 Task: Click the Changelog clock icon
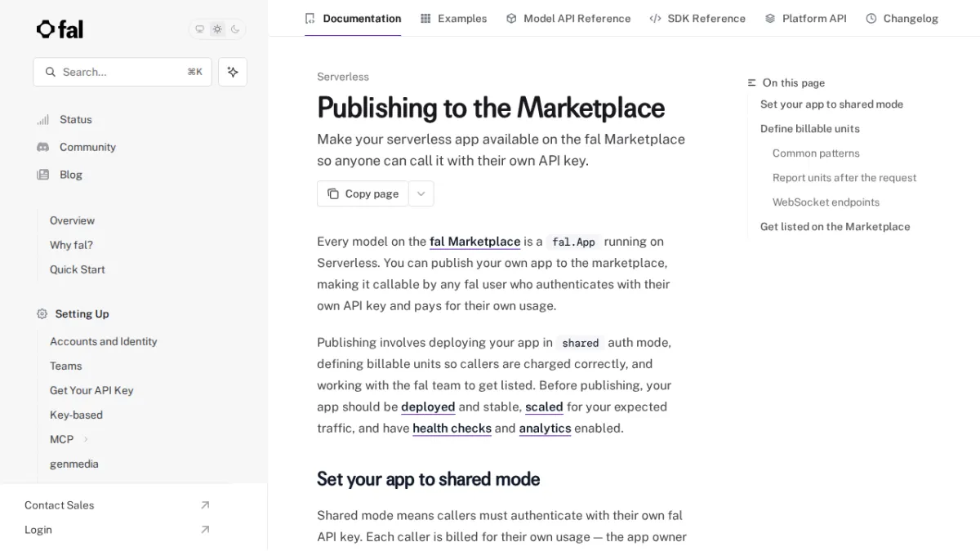[871, 18]
